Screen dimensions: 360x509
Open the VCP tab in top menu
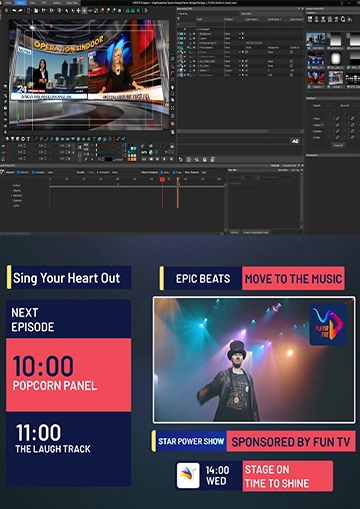[x=44, y=2]
